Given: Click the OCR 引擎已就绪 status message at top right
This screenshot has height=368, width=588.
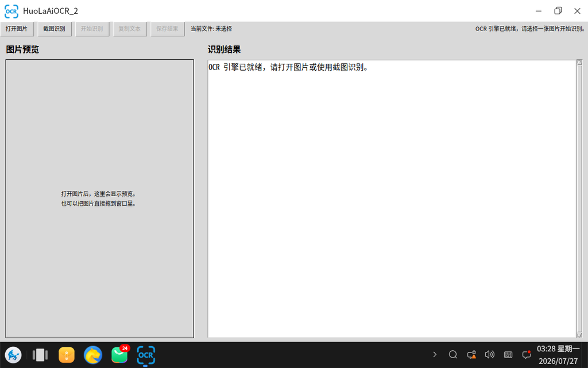Looking at the screenshot, I should pos(530,29).
